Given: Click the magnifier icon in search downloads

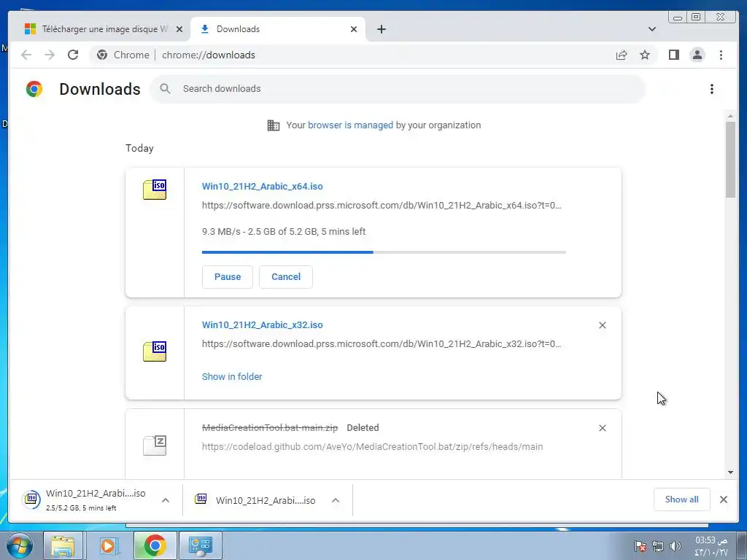Looking at the screenshot, I should pyautogui.click(x=166, y=88).
